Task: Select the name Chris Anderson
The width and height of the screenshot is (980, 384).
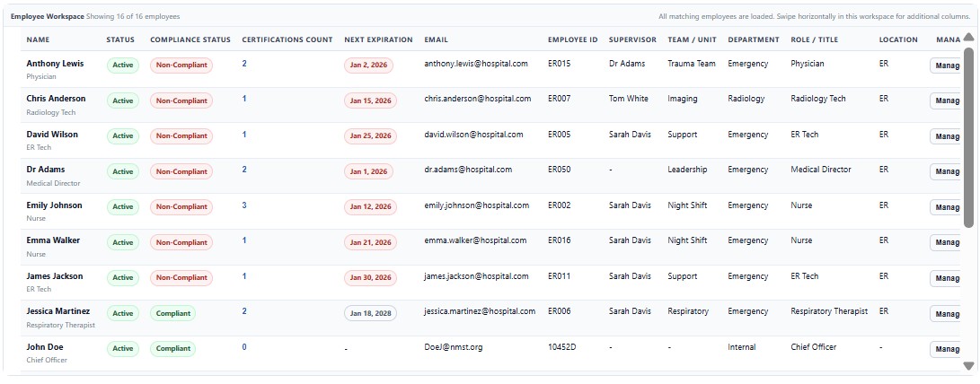Action: tap(57, 99)
